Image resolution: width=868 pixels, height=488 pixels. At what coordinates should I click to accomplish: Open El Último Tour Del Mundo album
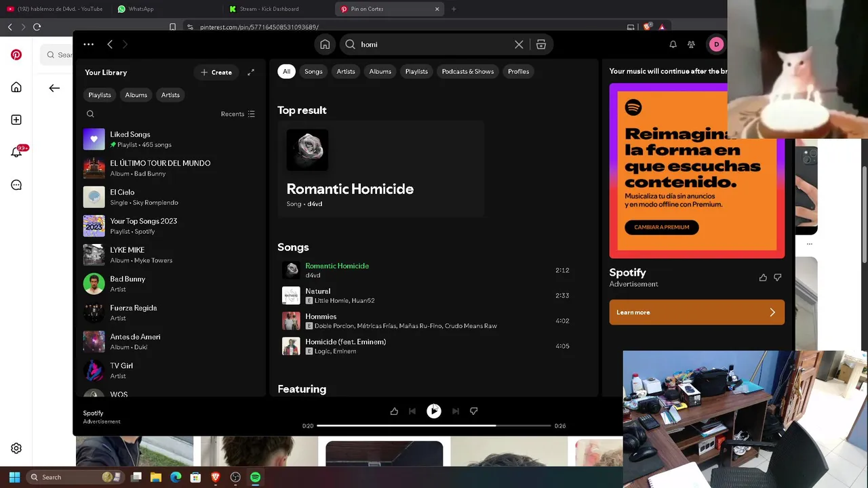(x=170, y=168)
